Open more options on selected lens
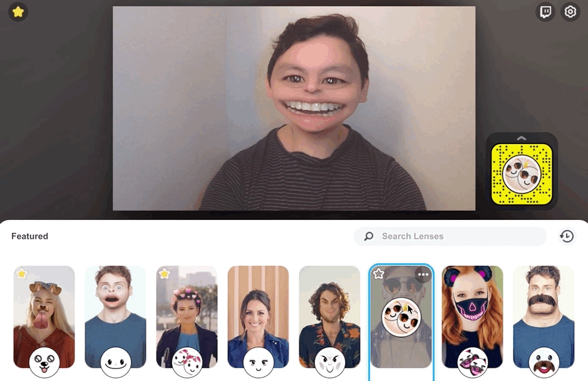The image size is (588, 381). 423,274
